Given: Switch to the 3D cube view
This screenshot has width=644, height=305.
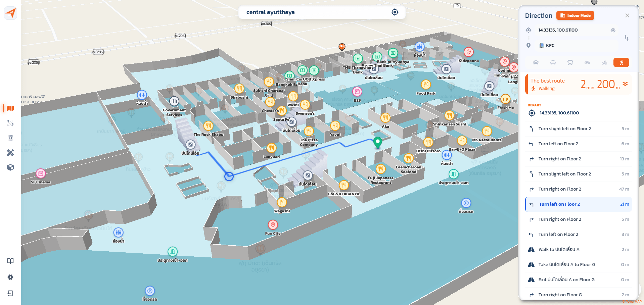Looking at the screenshot, I should (10, 167).
